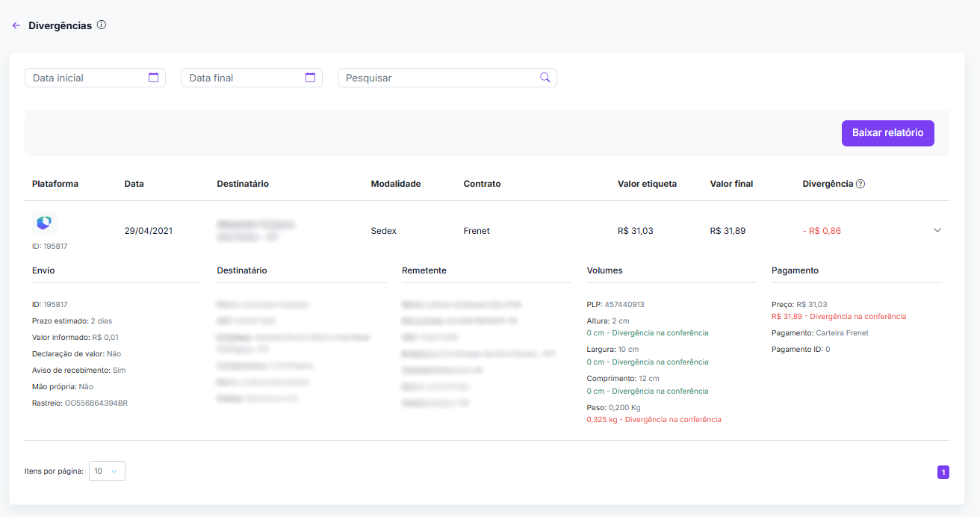Open the Itens por página dropdown
The width and height of the screenshot is (980, 517).
[x=107, y=471]
